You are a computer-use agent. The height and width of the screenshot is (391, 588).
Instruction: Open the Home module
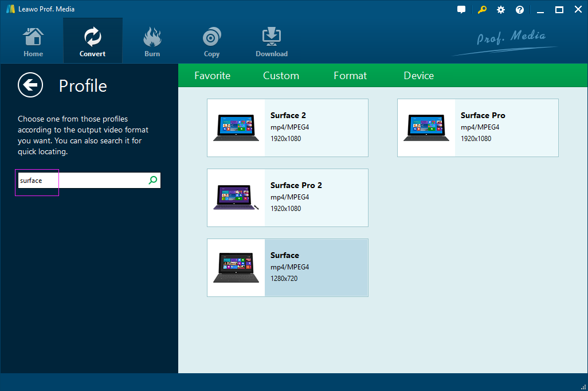[33, 42]
